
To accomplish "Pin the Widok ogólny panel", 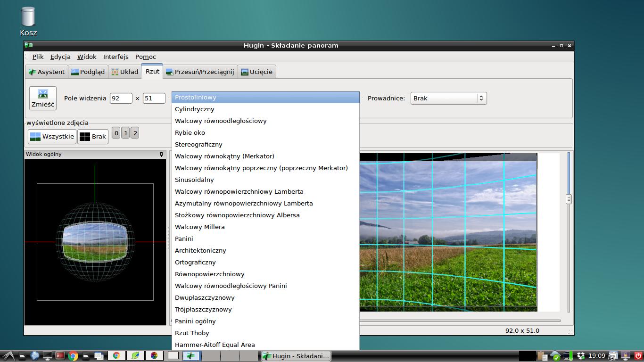I will click(x=161, y=154).
